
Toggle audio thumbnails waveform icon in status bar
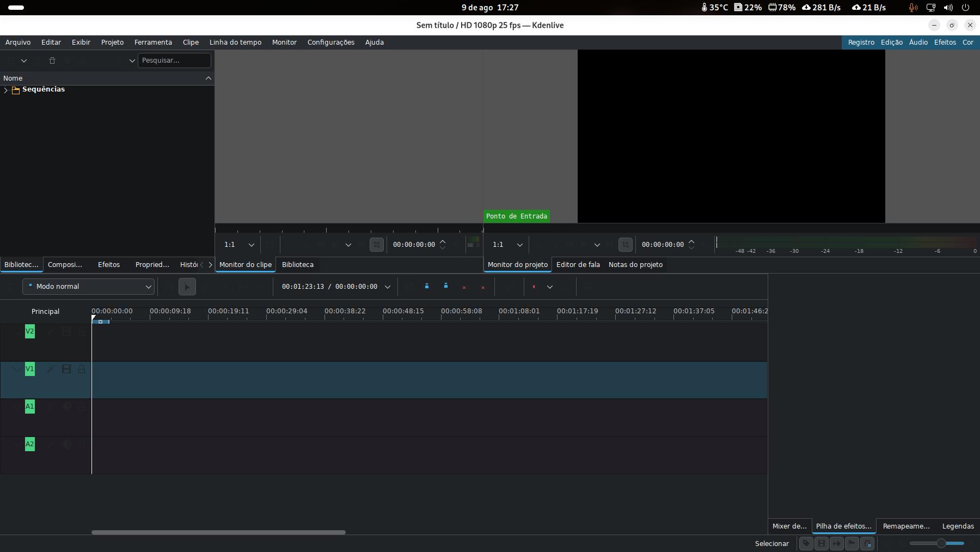point(837,544)
